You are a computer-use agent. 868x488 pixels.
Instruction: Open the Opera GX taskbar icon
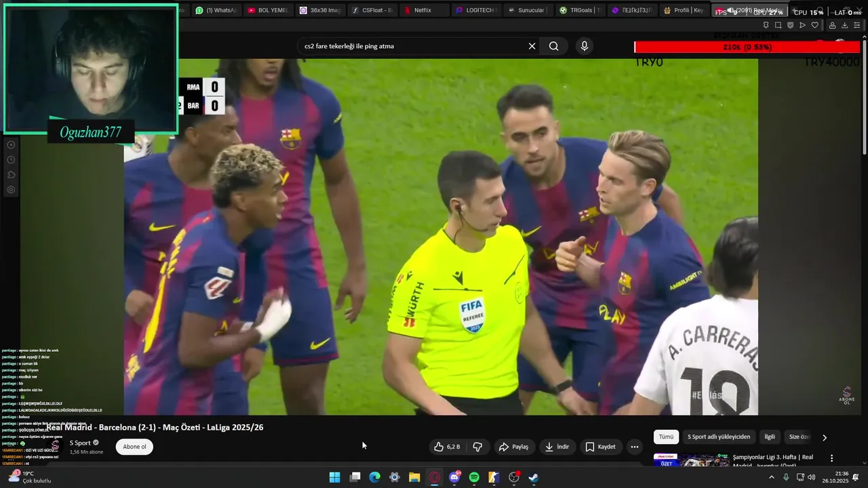point(435,477)
